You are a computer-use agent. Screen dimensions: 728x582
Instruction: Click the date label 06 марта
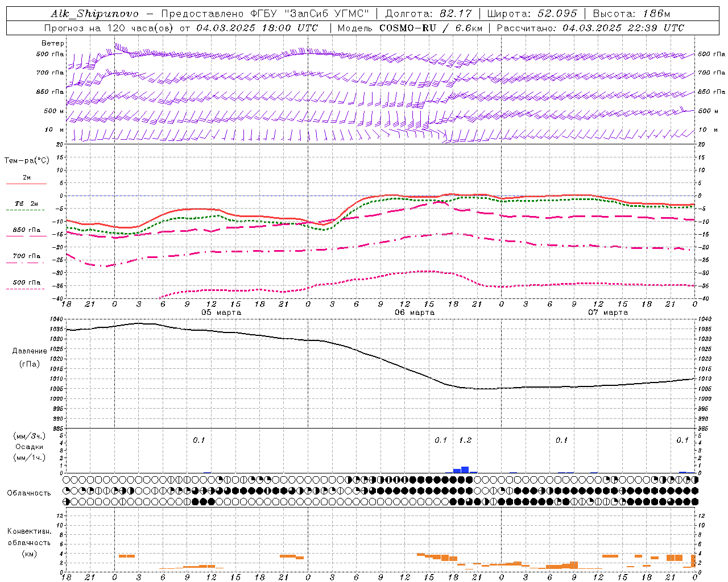pyautogui.click(x=415, y=313)
